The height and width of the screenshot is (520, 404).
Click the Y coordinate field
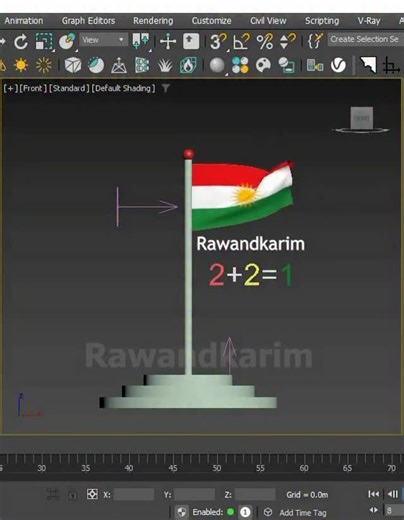pyautogui.click(x=194, y=494)
